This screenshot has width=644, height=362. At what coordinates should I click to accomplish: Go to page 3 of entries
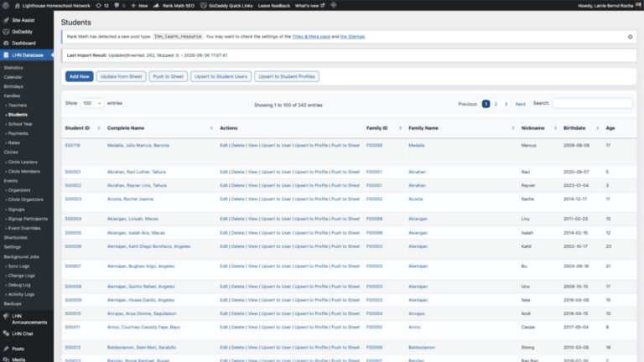[506, 104]
